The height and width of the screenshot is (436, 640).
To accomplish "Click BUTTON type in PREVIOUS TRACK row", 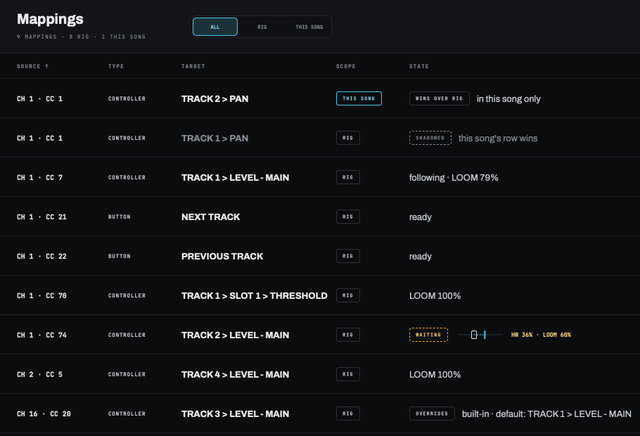I will pos(119,256).
